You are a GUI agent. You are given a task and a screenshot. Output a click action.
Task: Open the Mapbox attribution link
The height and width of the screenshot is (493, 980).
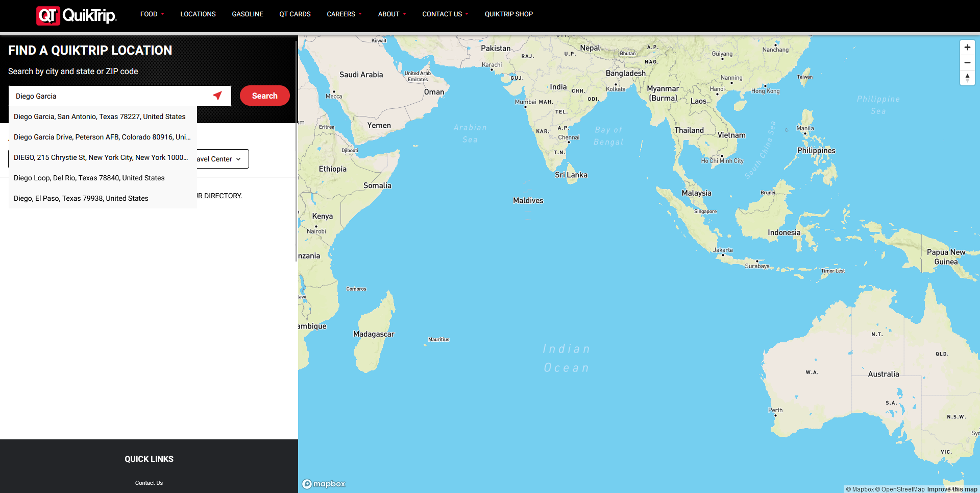point(860,489)
